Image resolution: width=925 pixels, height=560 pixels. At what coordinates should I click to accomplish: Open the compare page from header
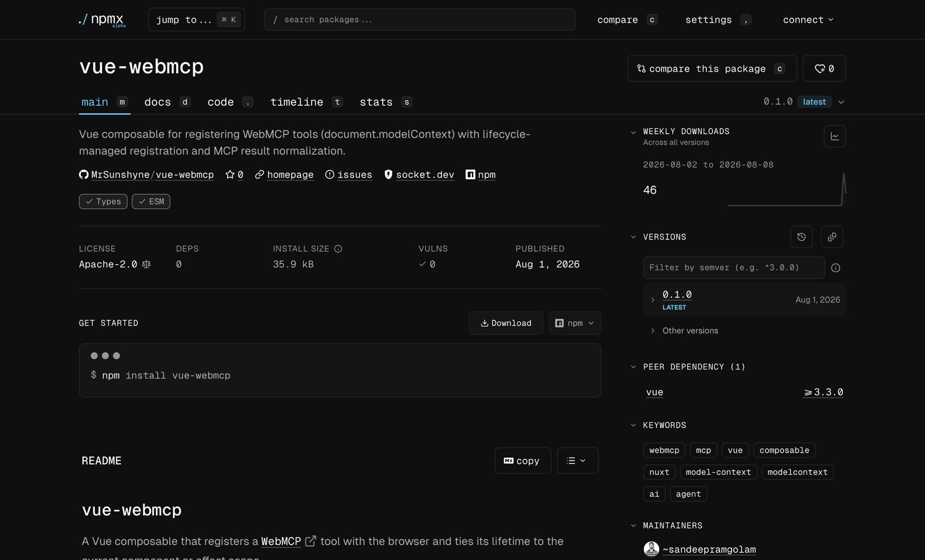click(627, 19)
